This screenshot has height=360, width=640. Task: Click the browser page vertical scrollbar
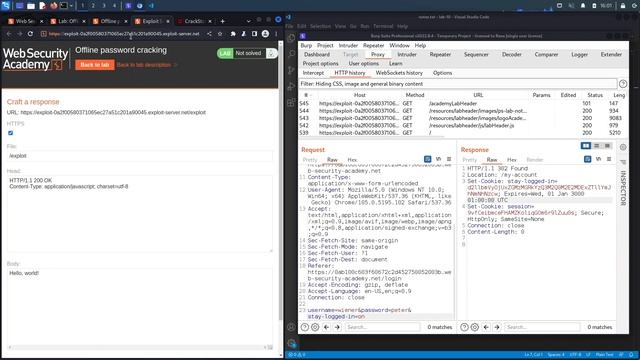pyautogui.click(x=280, y=180)
